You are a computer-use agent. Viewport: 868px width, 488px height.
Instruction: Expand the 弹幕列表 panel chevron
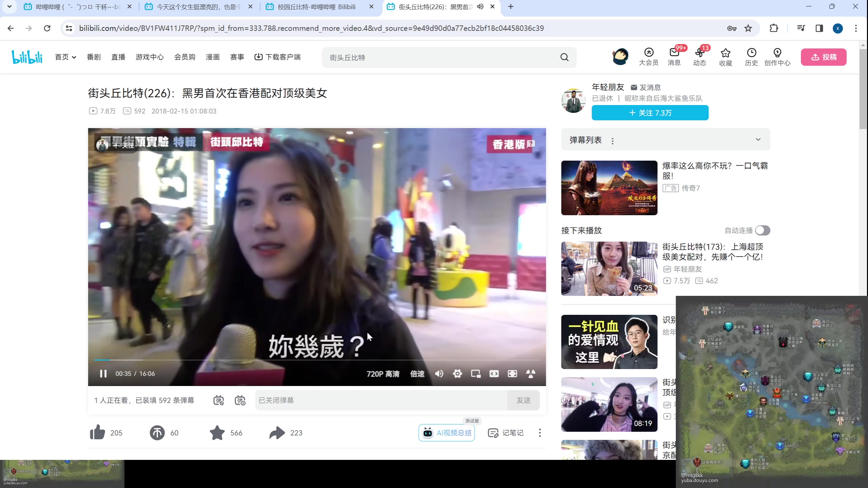(758, 140)
